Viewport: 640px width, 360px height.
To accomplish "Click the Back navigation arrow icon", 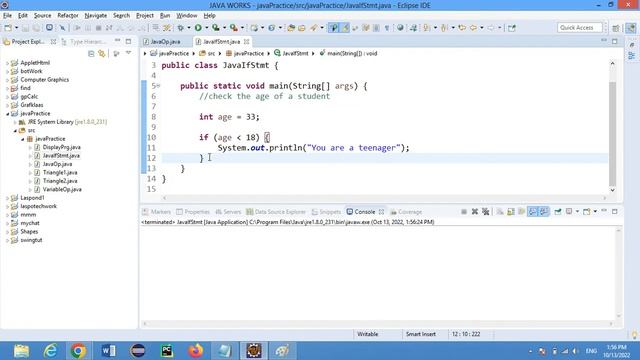I will pyautogui.click(x=473, y=28).
